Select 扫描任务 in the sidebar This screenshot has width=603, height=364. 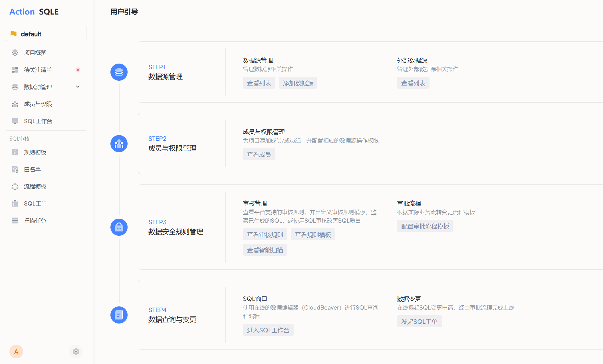[35, 221]
